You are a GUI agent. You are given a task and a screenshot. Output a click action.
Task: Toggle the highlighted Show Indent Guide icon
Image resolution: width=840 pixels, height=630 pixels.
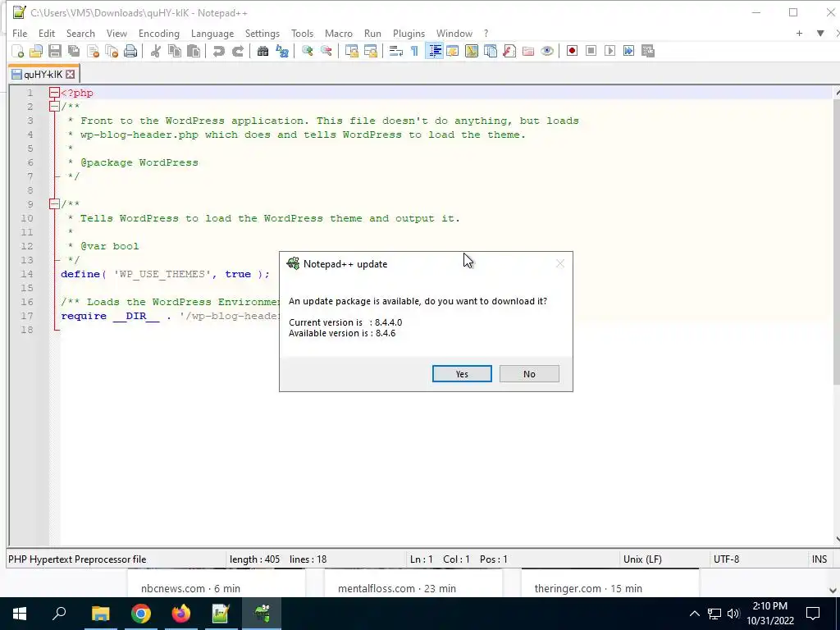coord(434,52)
